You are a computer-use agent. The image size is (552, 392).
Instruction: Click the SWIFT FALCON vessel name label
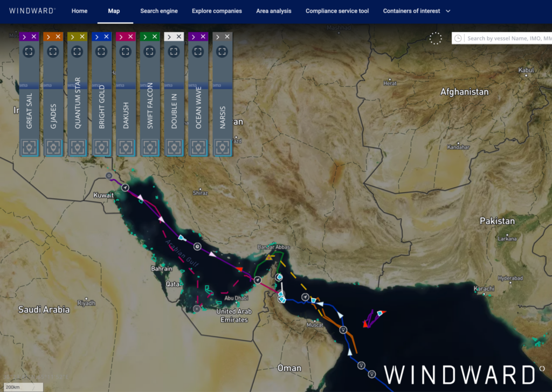pyautogui.click(x=150, y=106)
